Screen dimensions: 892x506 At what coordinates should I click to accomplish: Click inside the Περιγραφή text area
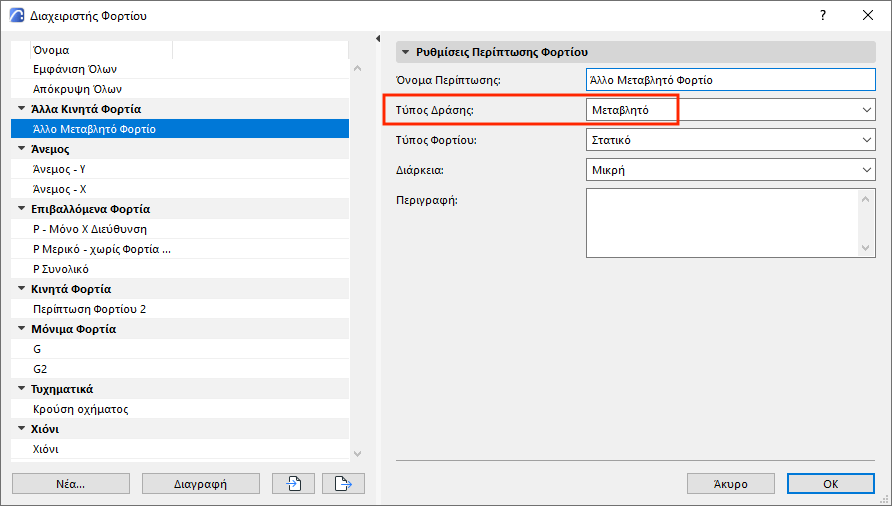(x=720, y=223)
